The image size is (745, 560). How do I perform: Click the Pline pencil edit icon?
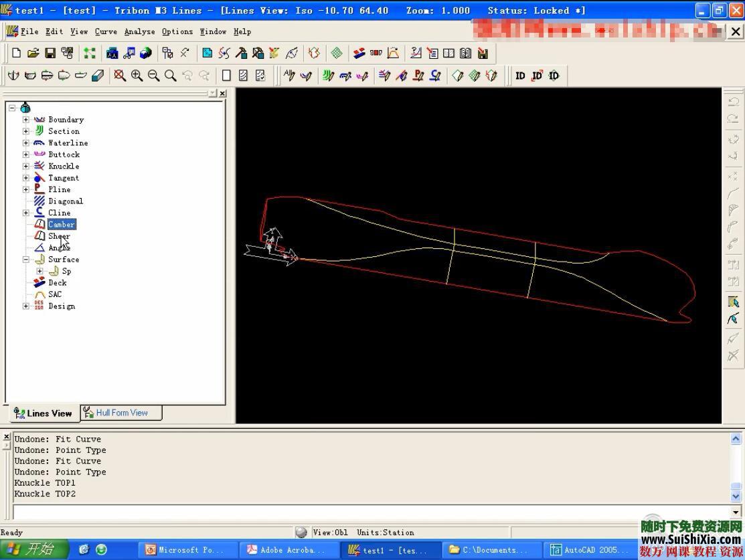(x=418, y=76)
